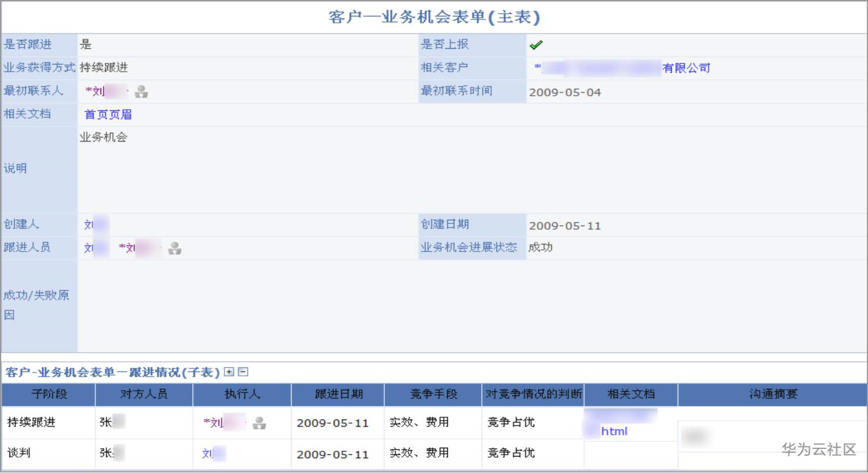This screenshot has width=868, height=473.
Task: Click the 是 value beside 是否跟进
Action: click(86, 44)
